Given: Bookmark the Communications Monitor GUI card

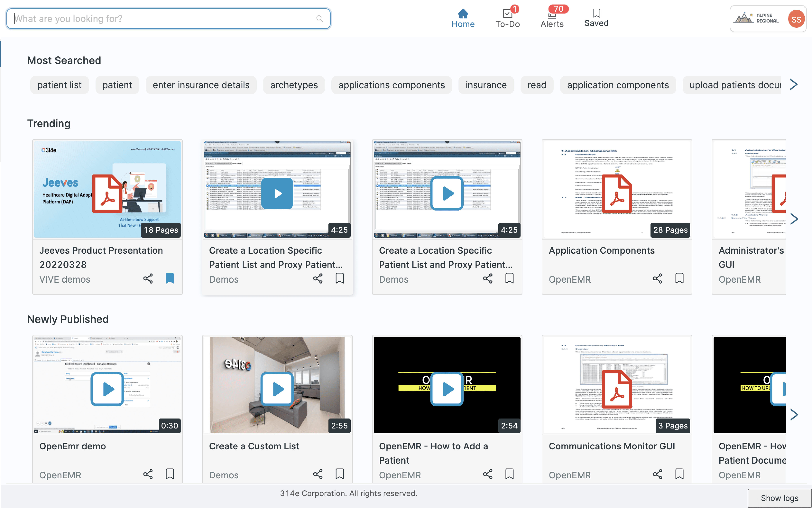Looking at the screenshot, I should (x=679, y=474).
